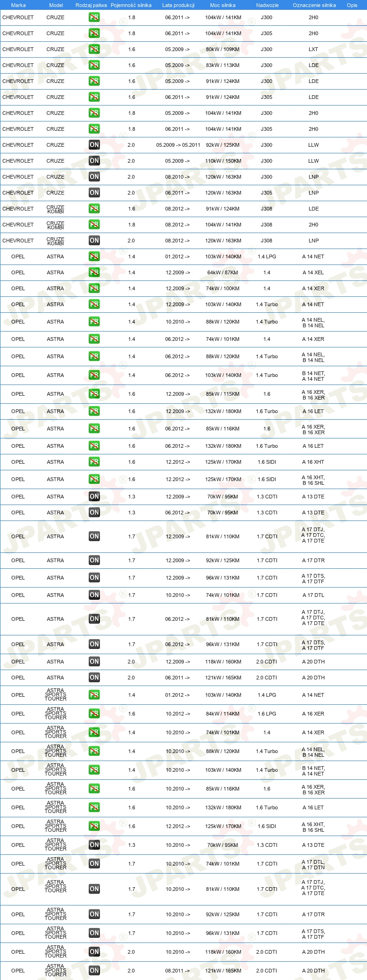Viewport: 367px width, 980px height.
Task: Click the '05.2009 -> 05.2011' production years cell
Action: 178,145
